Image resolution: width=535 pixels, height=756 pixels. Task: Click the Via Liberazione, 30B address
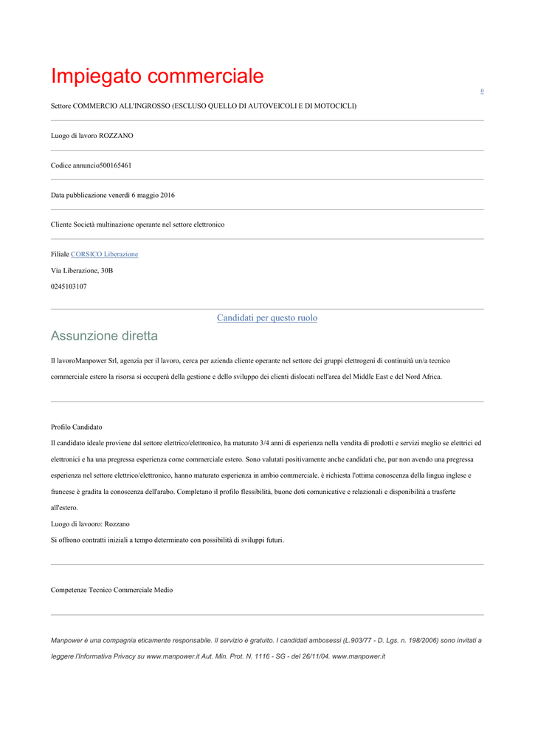click(x=82, y=270)
